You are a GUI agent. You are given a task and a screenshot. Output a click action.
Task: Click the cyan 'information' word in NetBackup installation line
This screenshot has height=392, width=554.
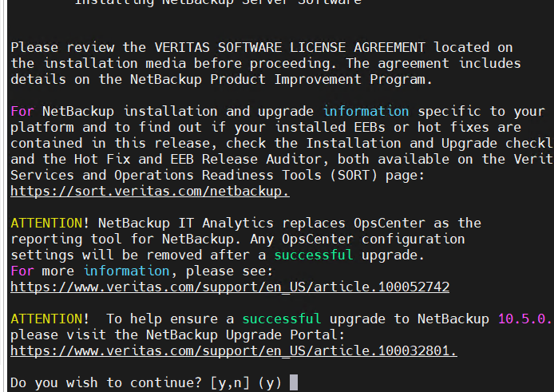[366, 111]
